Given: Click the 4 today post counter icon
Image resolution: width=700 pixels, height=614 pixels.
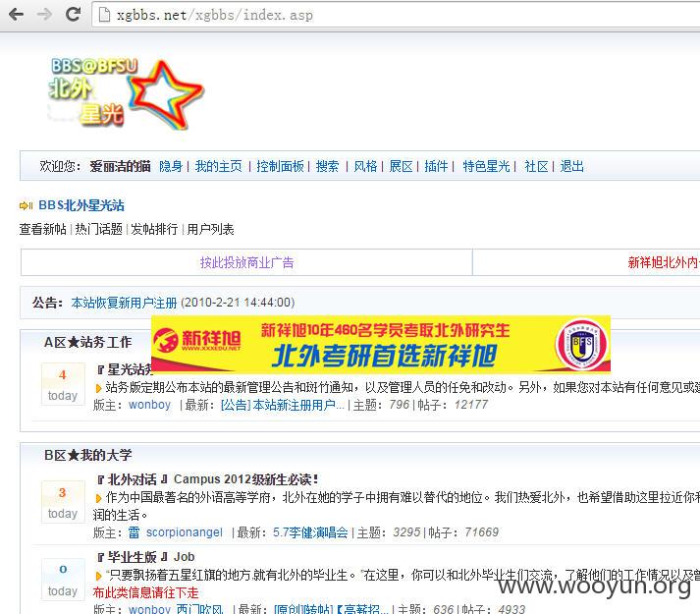Looking at the screenshot, I should pos(63,384).
